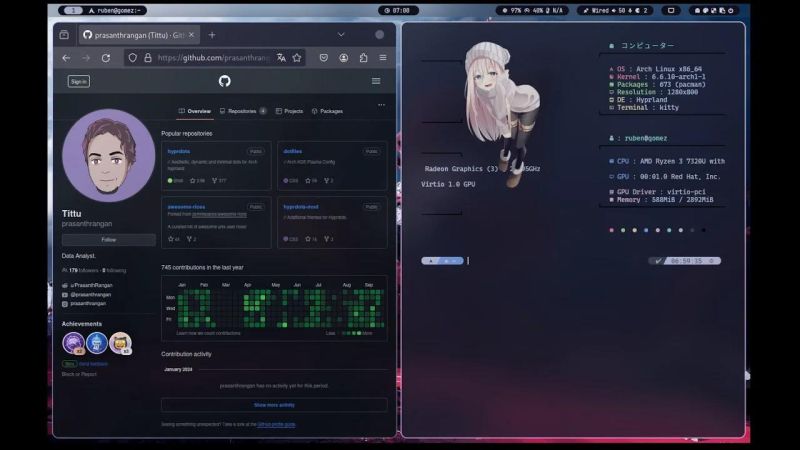800x450 pixels.
Task: Open a new browser tab
Action: 212,35
